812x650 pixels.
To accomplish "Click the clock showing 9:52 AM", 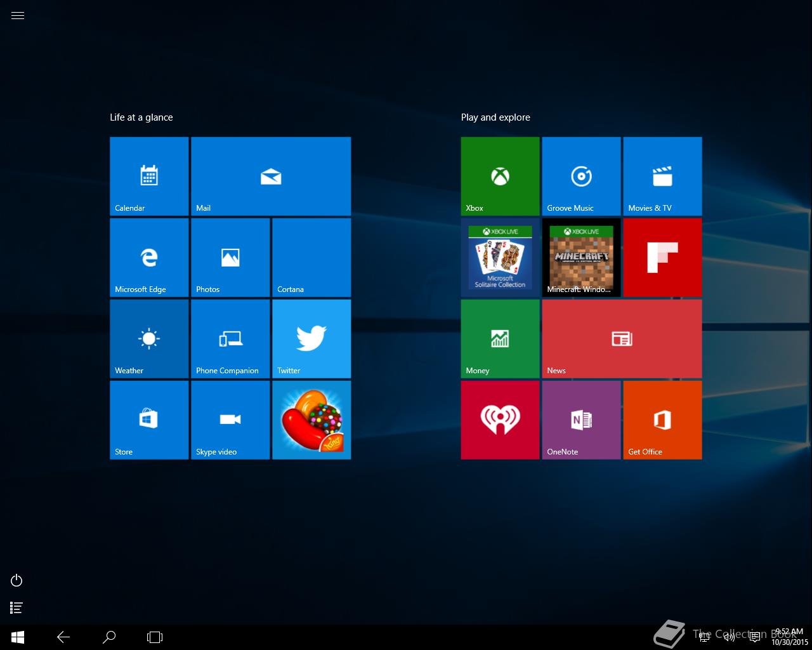I will [790, 637].
